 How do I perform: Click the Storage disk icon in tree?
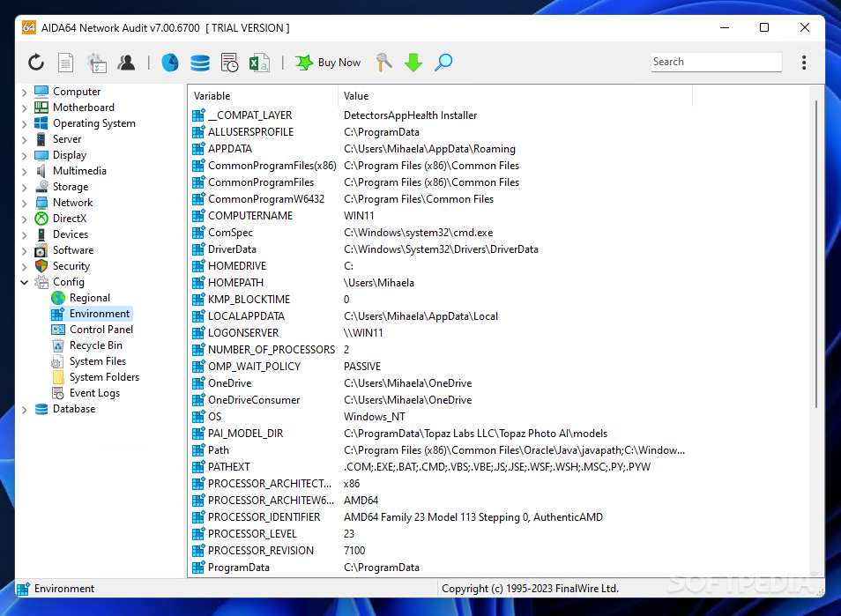41,187
